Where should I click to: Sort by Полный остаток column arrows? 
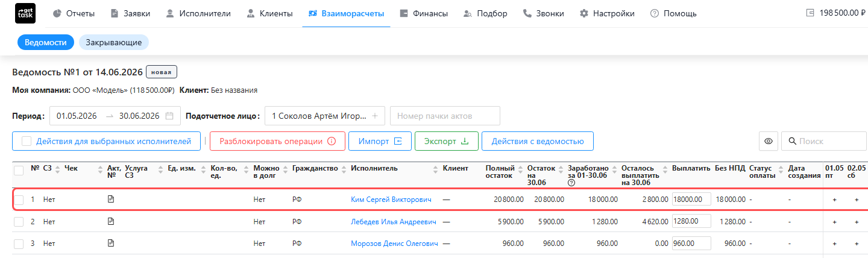[x=520, y=171]
